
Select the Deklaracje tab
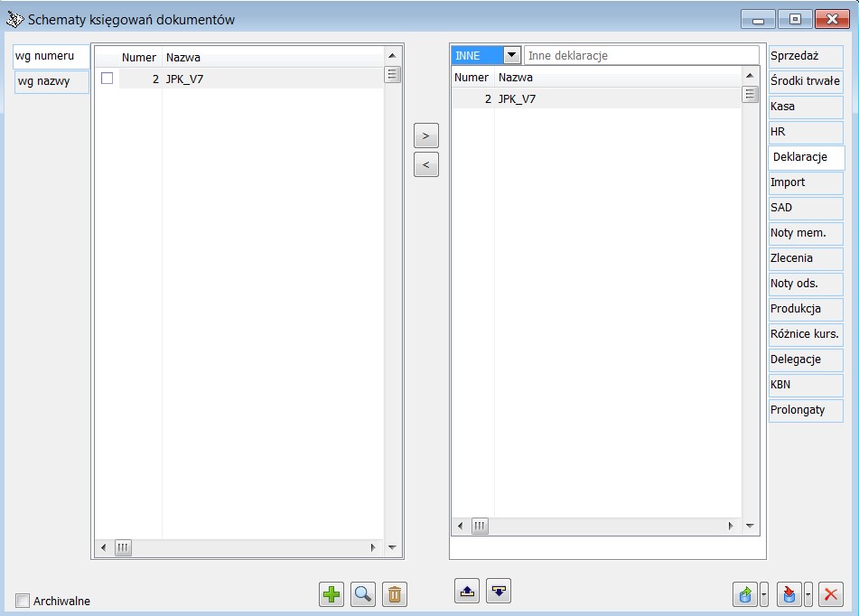click(807, 157)
